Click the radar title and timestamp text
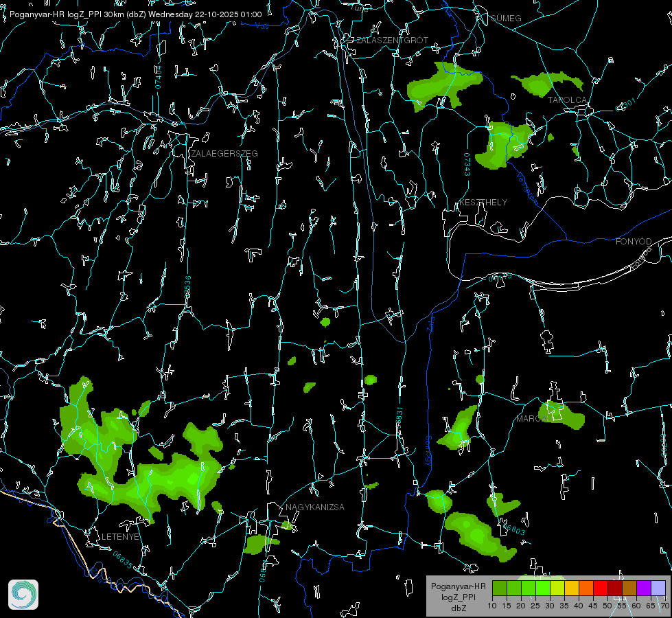 click(135, 14)
